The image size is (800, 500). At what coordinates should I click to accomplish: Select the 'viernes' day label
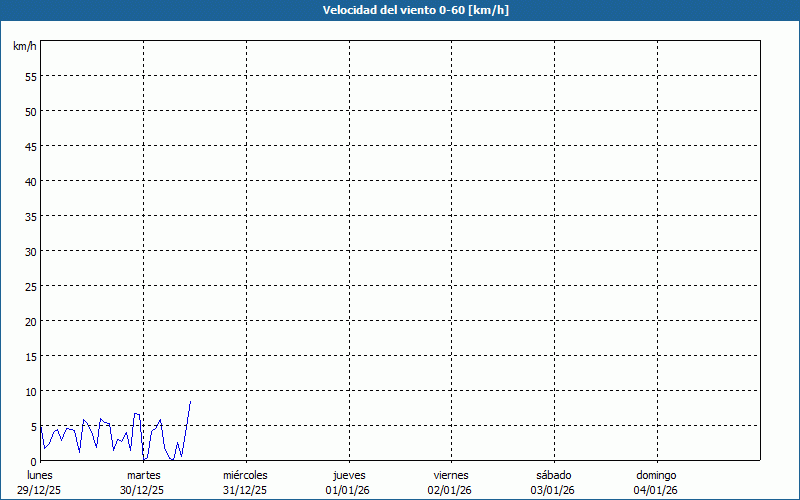click(x=450, y=475)
